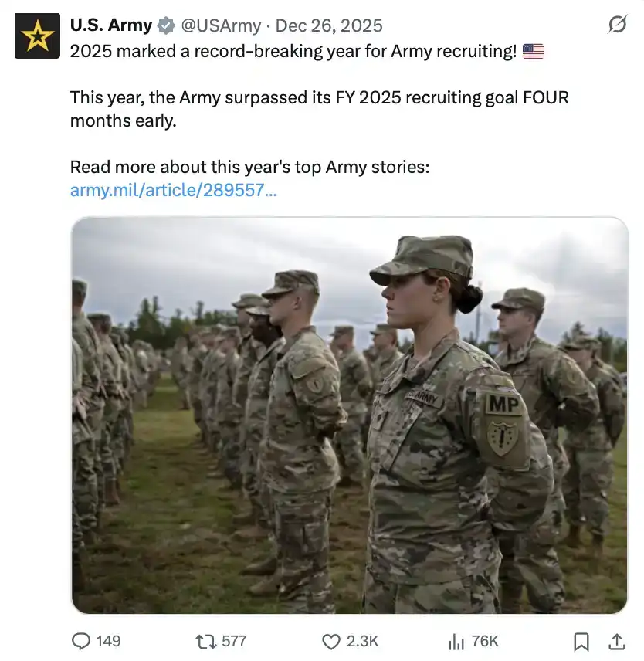Viewport: 644px width, 661px height.
Task: Open the Dec 26, 2025 timestamp
Action: point(329,25)
